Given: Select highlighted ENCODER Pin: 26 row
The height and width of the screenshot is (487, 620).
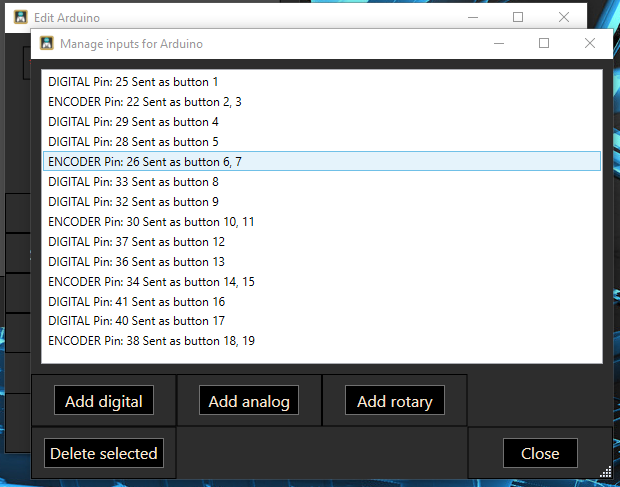Looking at the screenshot, I should (322, 161).
